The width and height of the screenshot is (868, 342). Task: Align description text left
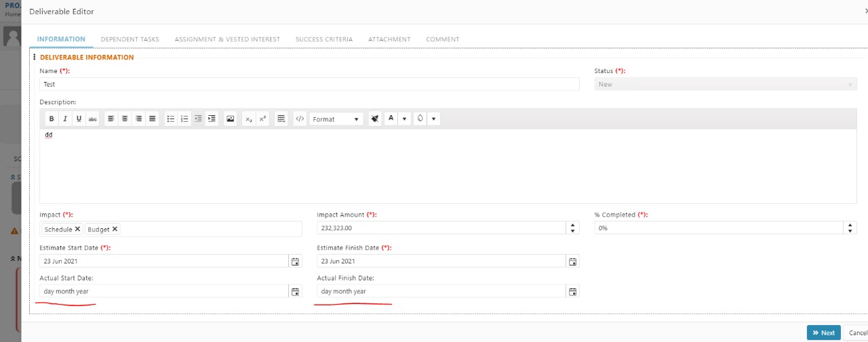click(x=111, y=119)
